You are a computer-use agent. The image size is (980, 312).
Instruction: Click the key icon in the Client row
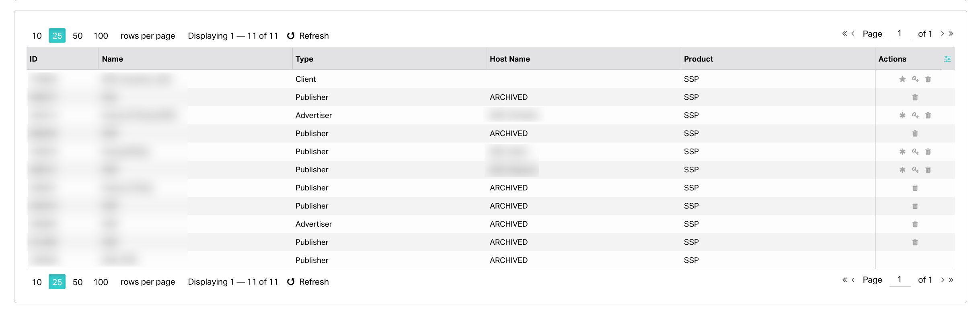pyautogui.click(x=915, y=79)
